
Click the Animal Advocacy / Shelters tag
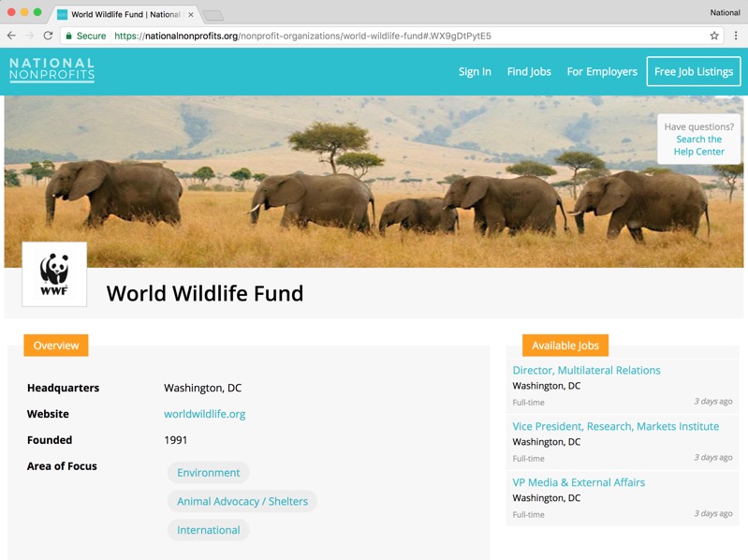(242, 501)
